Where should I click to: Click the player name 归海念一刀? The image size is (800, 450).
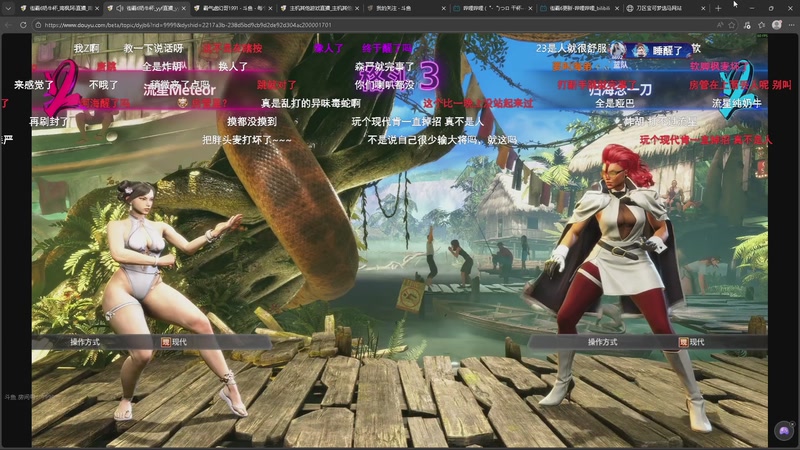click(x=620, y=90)
